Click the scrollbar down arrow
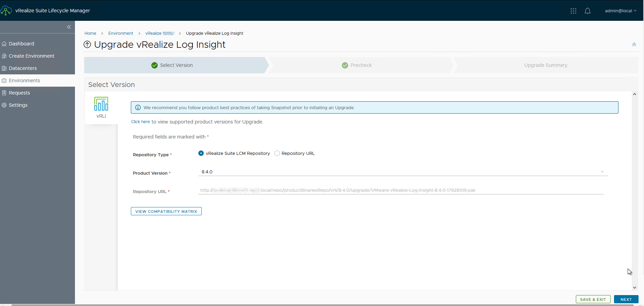This screenshot has width=644, height=306. pos(634,288)
